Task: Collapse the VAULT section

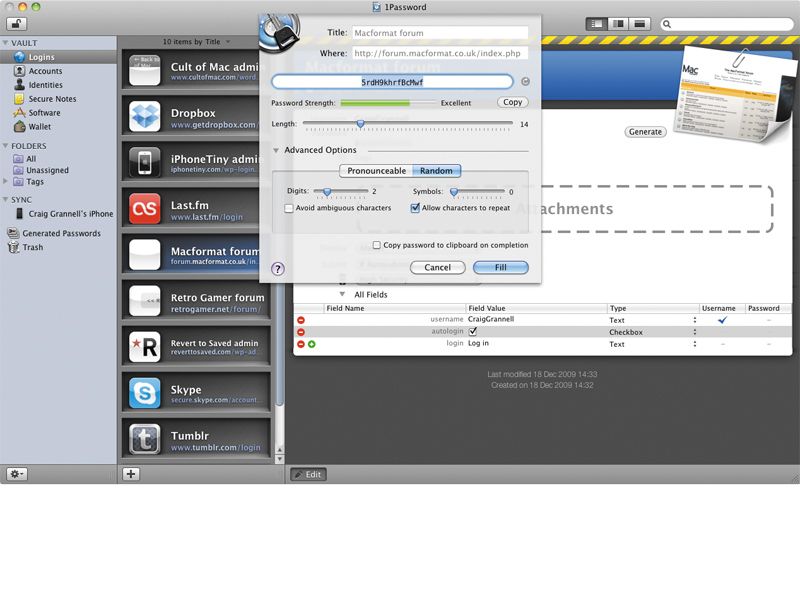Action: [5, 43]
